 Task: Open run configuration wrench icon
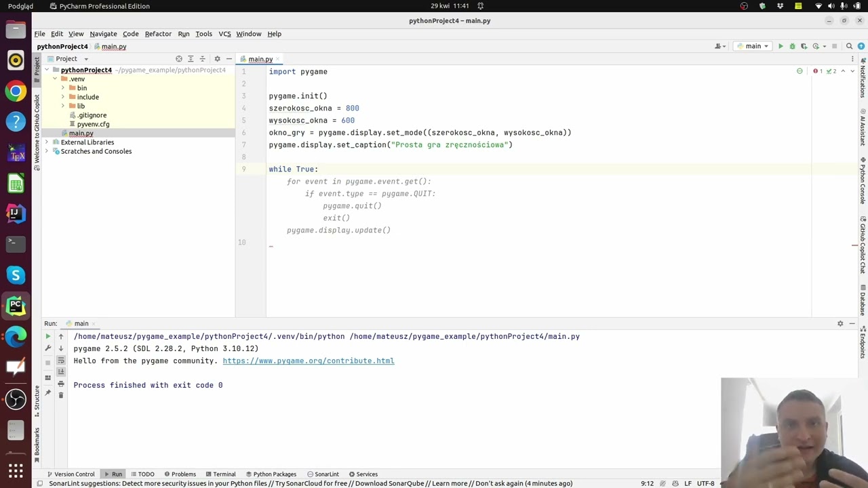47,348
